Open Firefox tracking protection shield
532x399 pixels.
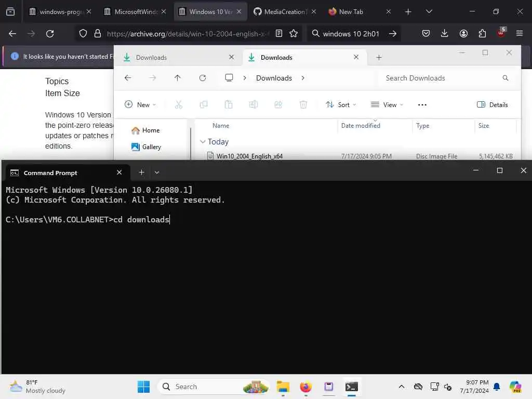[83, 33]
